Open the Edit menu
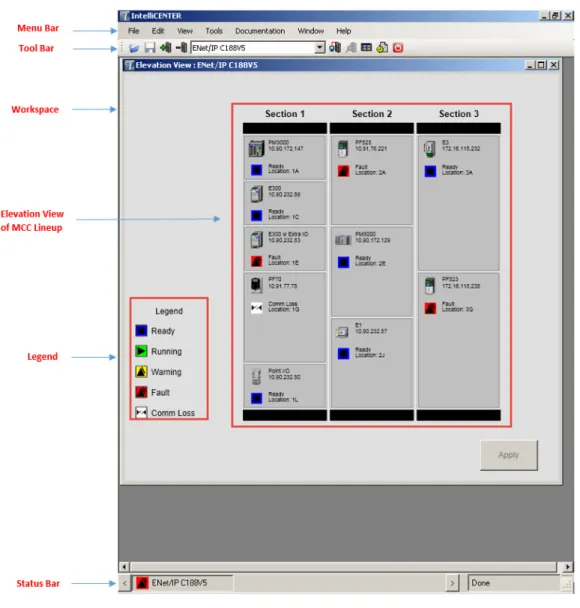580x608 pixels. (158, 31)
